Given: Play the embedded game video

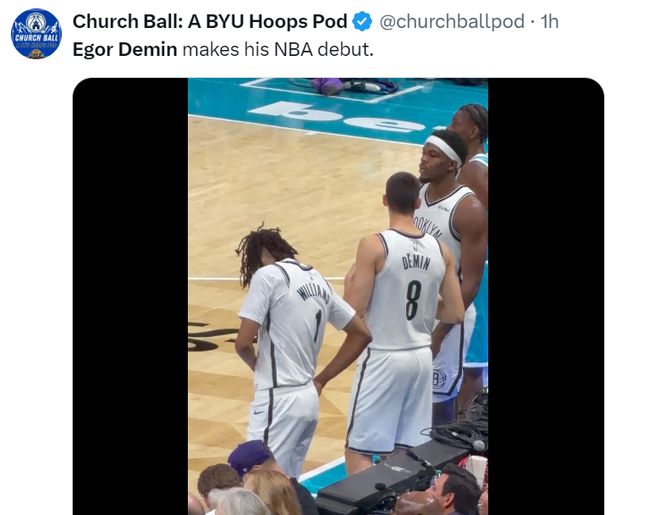Looking at the screenshot, I should [x=338, y=296].
